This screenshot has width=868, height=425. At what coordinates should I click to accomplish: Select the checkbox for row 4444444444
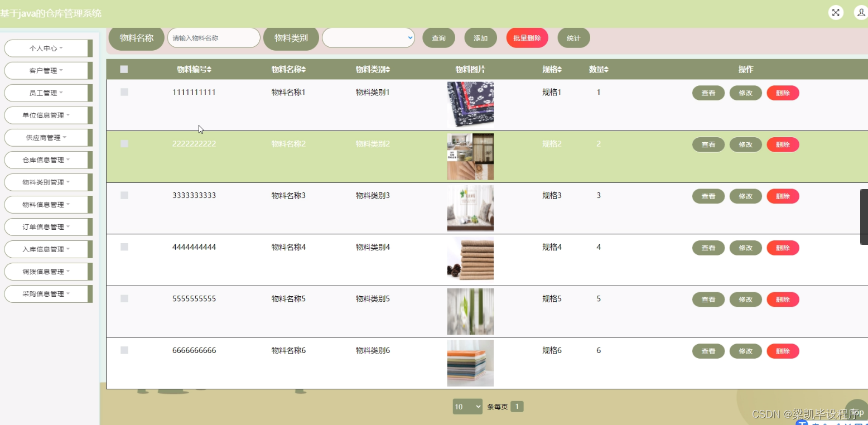[x=124, y=247]
